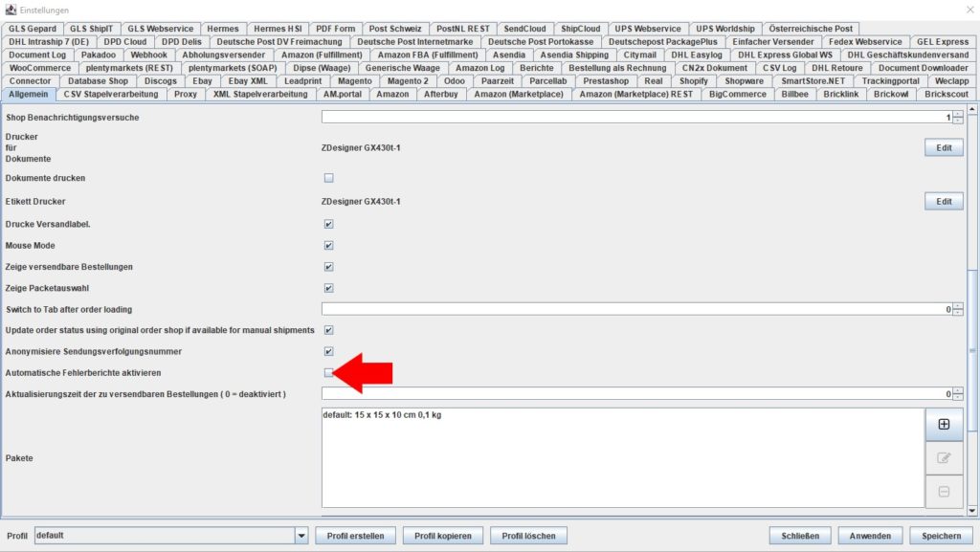Select the Hermes HSI tab

278,29
